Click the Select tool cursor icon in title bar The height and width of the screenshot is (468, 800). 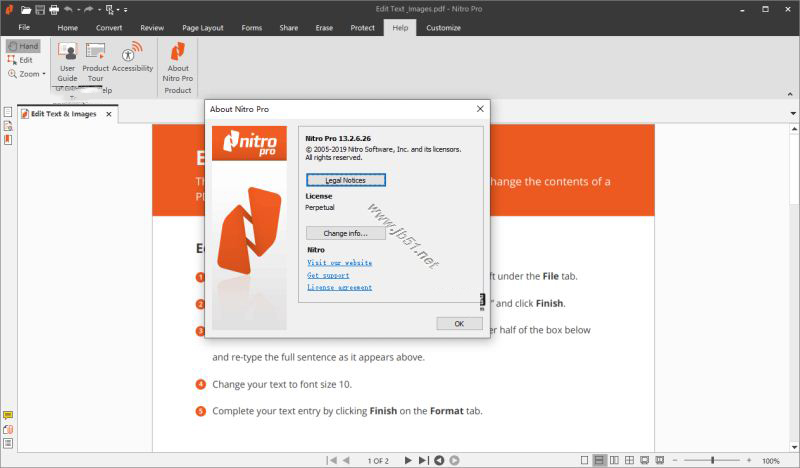[x=109, y=10]
